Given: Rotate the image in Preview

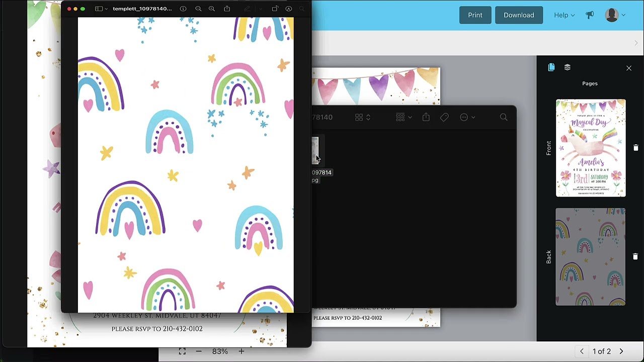Looking at the screenshot, I should click(x=275, y=9).
